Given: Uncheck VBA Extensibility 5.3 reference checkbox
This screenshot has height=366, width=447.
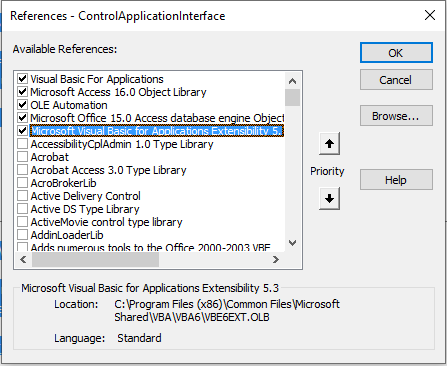Looking at the screenshot, I should click(22, 131).
